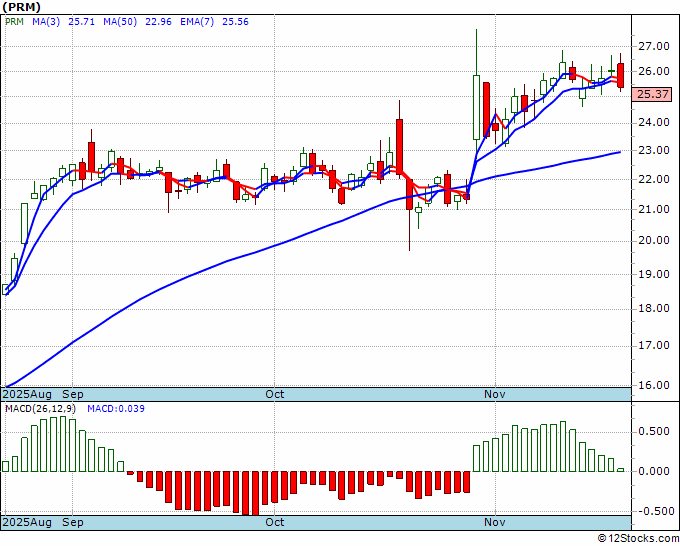Click the 2025Aug label on MACD axis
Screen dimensions: 680x546
pos(27,522)
